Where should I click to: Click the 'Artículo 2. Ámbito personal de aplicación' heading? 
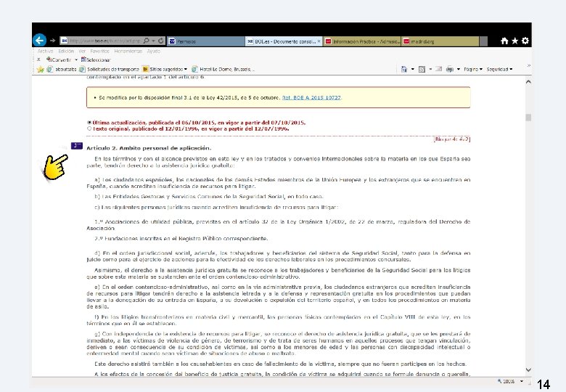click(149, 148)
